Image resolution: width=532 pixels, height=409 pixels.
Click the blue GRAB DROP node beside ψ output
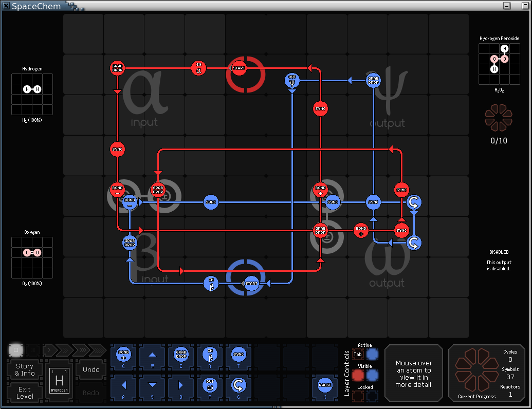pos(373,80)
